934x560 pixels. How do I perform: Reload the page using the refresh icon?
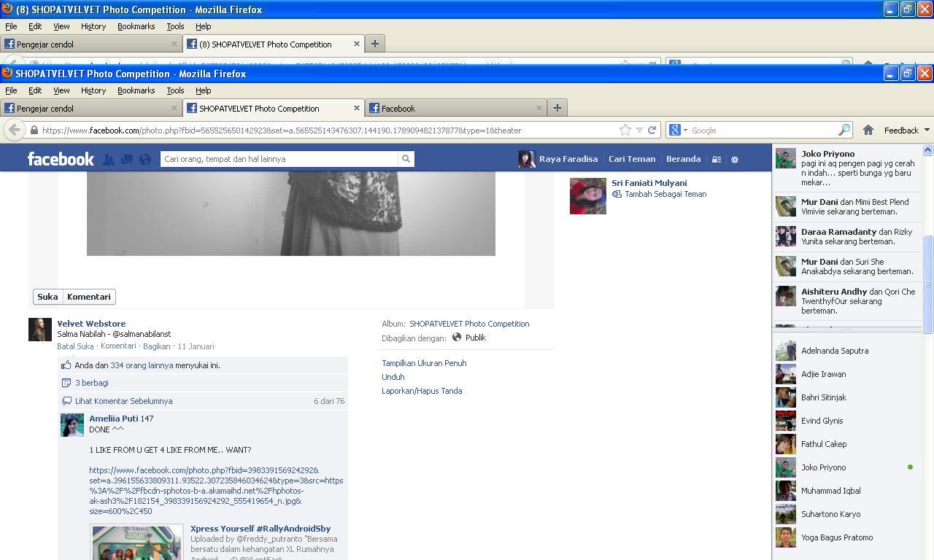coord(652,131)
